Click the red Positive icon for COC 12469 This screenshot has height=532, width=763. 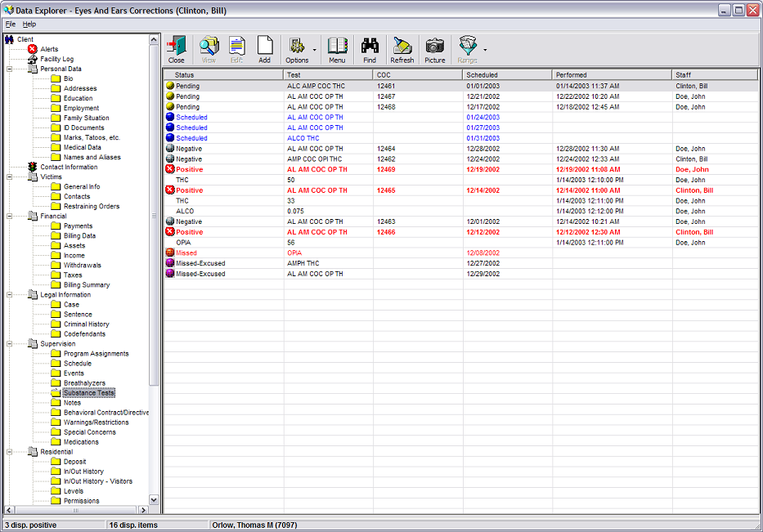(x=170, y=169)
